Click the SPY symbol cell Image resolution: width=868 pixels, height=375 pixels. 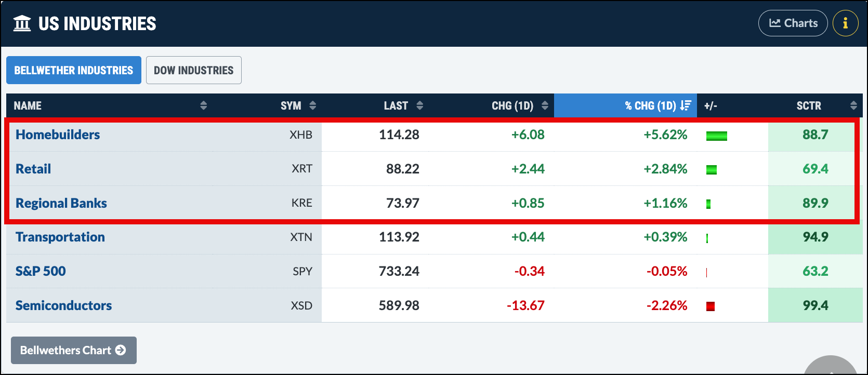click(303, 271)
